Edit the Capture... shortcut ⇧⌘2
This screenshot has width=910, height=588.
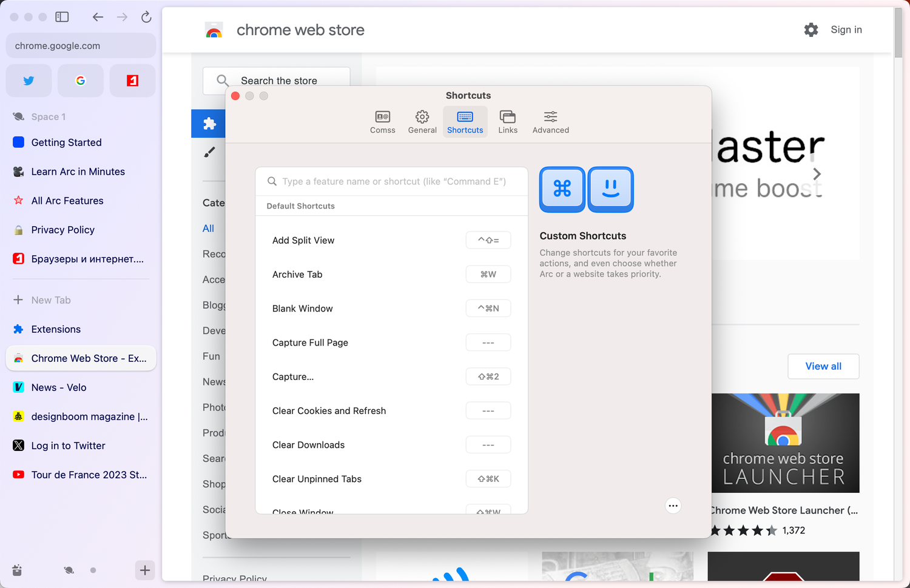(488, 376)
